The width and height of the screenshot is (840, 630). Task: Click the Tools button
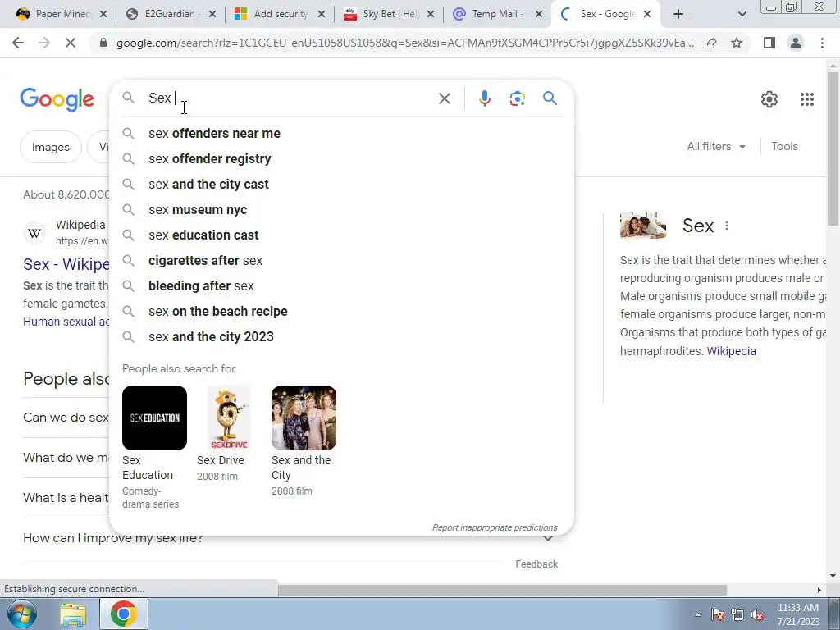(784, 146)
